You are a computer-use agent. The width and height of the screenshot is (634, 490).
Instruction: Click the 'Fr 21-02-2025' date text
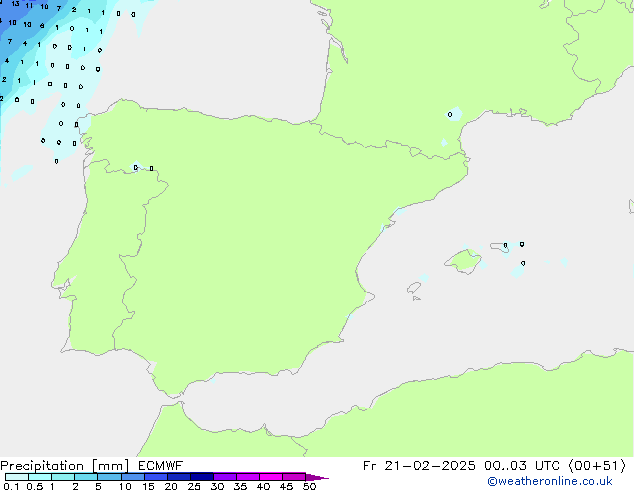pos(419,466)
